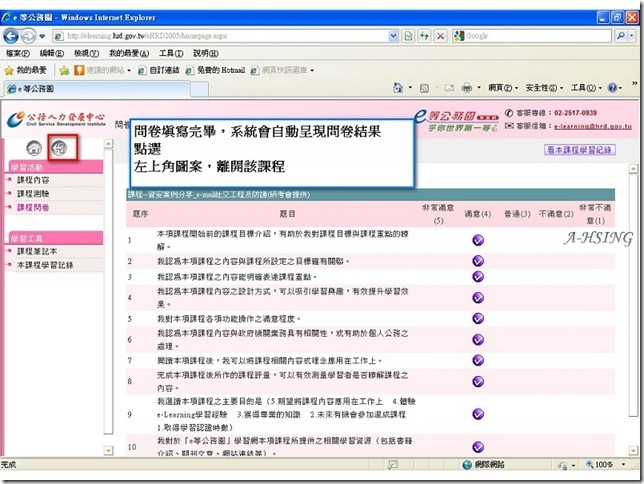Open the 檔案(F) menu
Viewport: 644px width, 484px height.
point(18,53)
